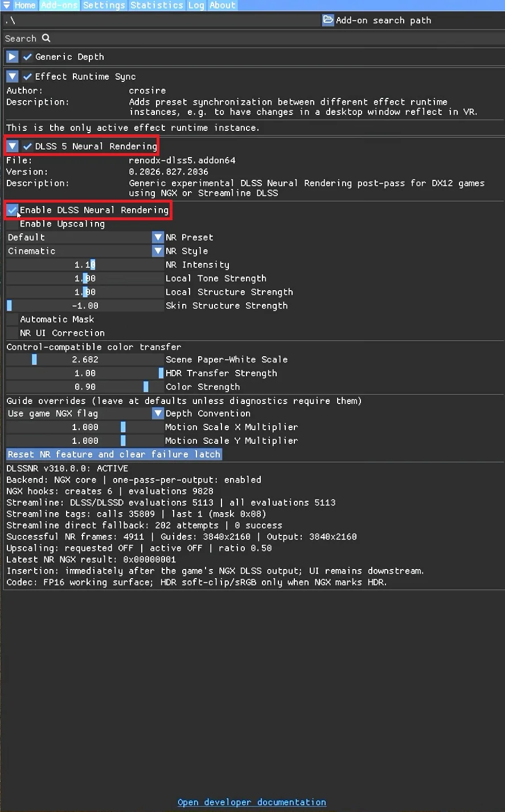Click the Motion Scale Y Multiplier slider
Image resolution: width=505 pixels, height=812 pixels.
85,441
